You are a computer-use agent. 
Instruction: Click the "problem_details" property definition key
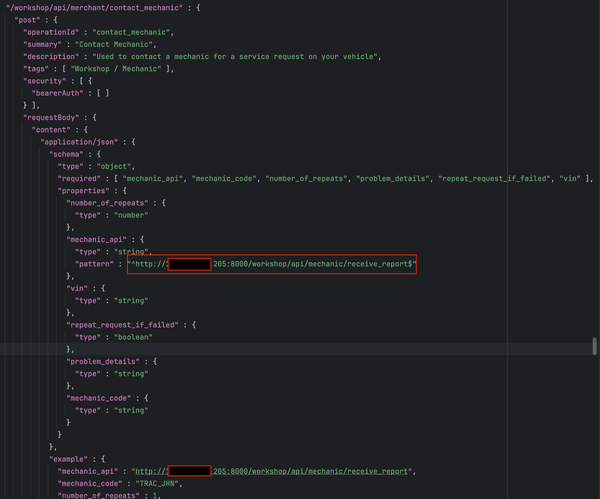pyautogui.click(x=103, y=362)
